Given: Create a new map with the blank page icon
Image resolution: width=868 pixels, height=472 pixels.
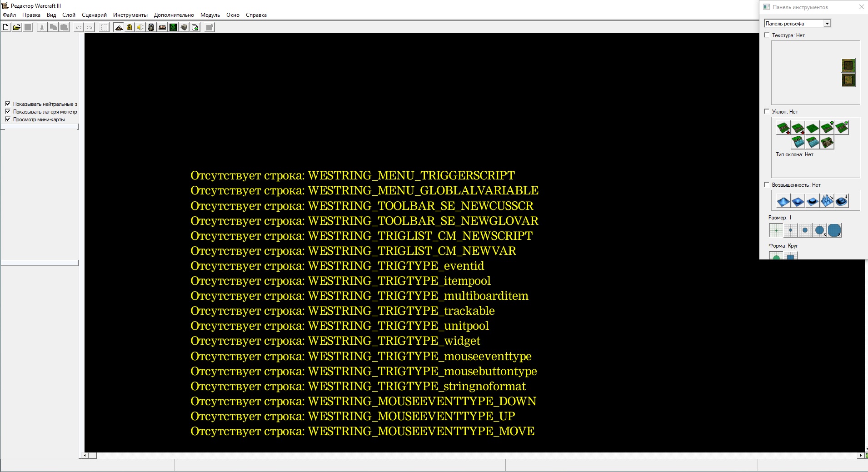Looking at the screenshot, I should 6,27.
